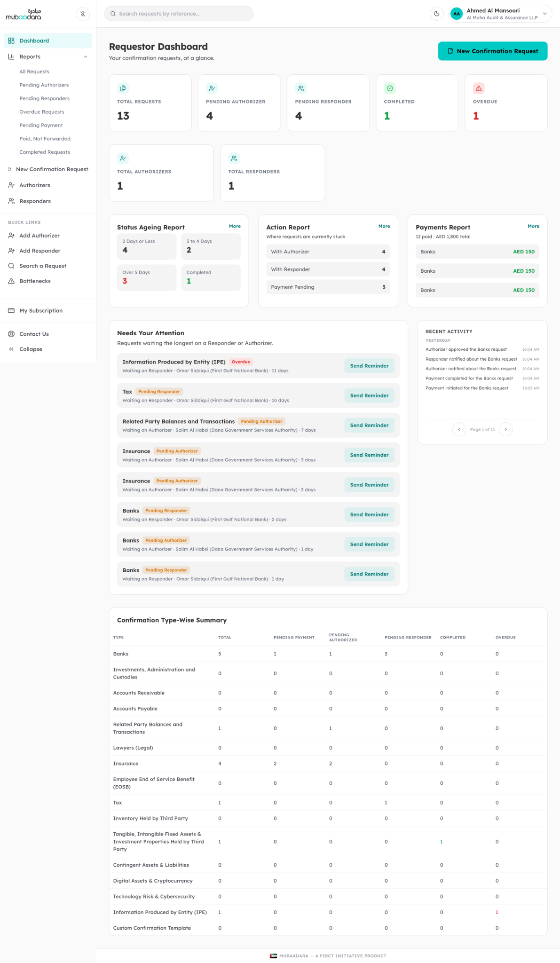Select the 3 to 4 Days ageing tile
Viewport: 560px width, 963px height.
coord(211,246)
